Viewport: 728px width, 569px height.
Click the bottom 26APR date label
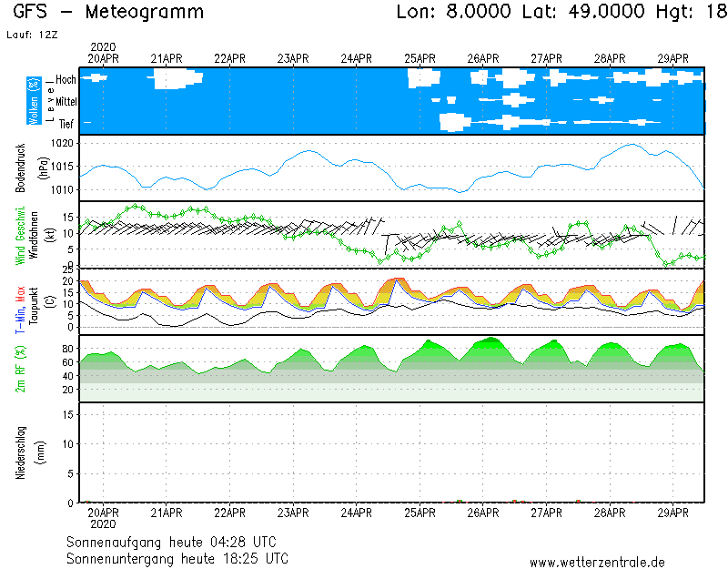(483, 513)
